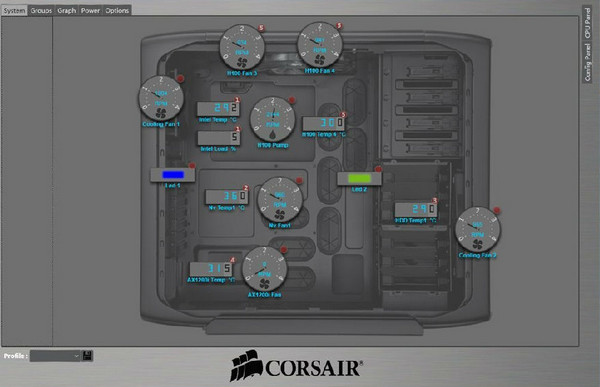This screenshot has width=600, height=387.
Task: Click the red badge on AX1200i Temp display
Action: 232,260
